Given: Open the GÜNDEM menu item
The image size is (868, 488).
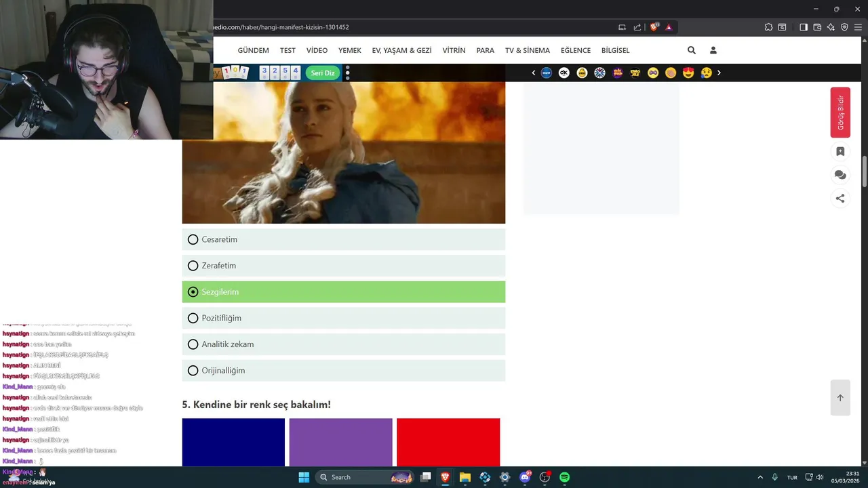Looking at the screenshot, I should coord(253,50).
